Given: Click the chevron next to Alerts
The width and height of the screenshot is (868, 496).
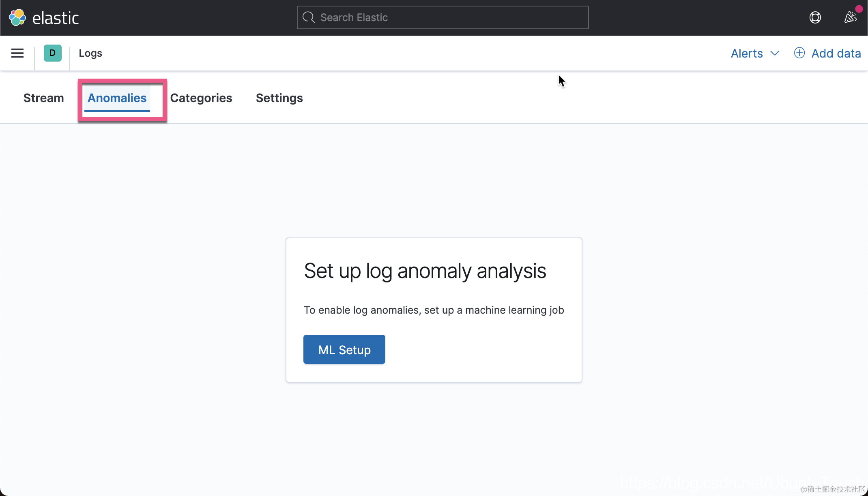Looking at the screenshot, I should click(775, 53).
